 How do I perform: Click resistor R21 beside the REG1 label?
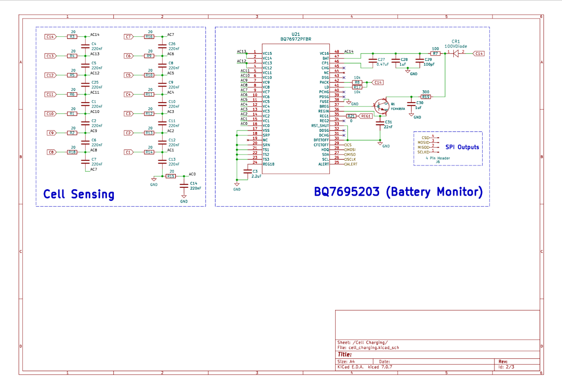click(351, 116)
